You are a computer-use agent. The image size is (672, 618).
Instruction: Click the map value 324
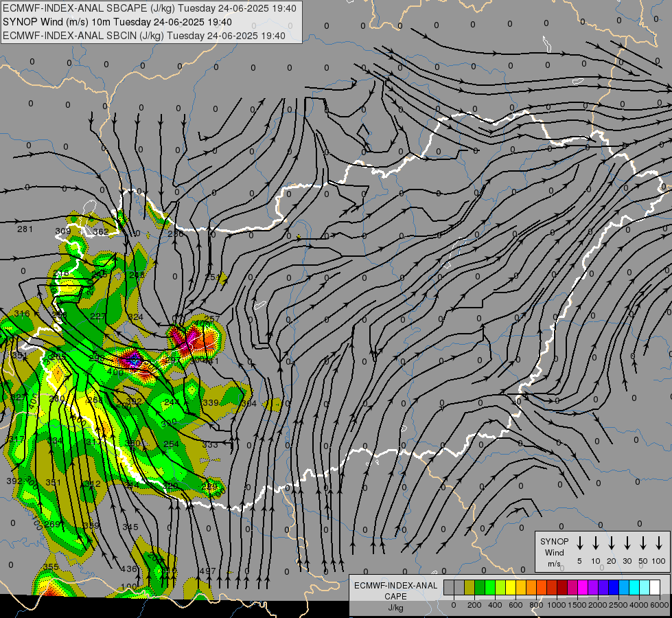135,317
